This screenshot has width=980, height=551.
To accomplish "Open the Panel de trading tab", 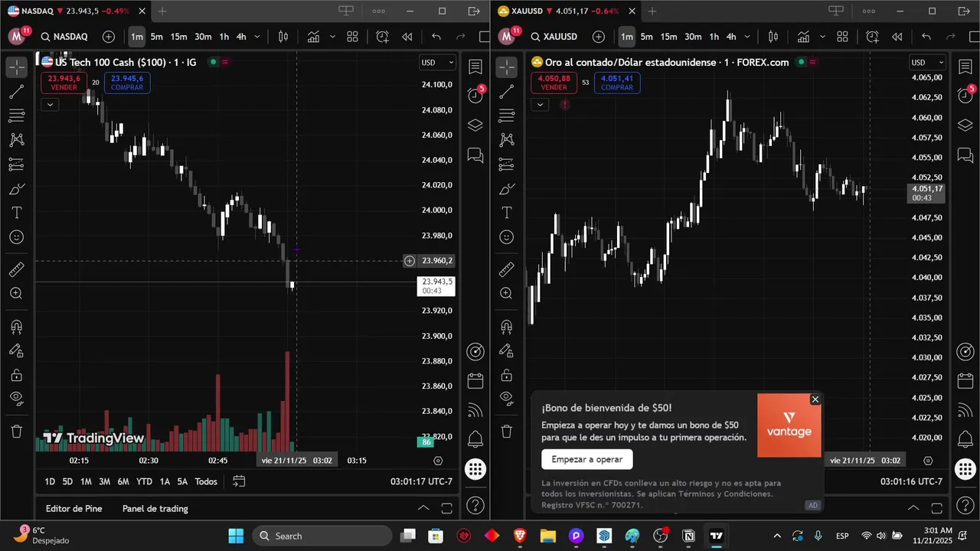I will tap(155, 508).
